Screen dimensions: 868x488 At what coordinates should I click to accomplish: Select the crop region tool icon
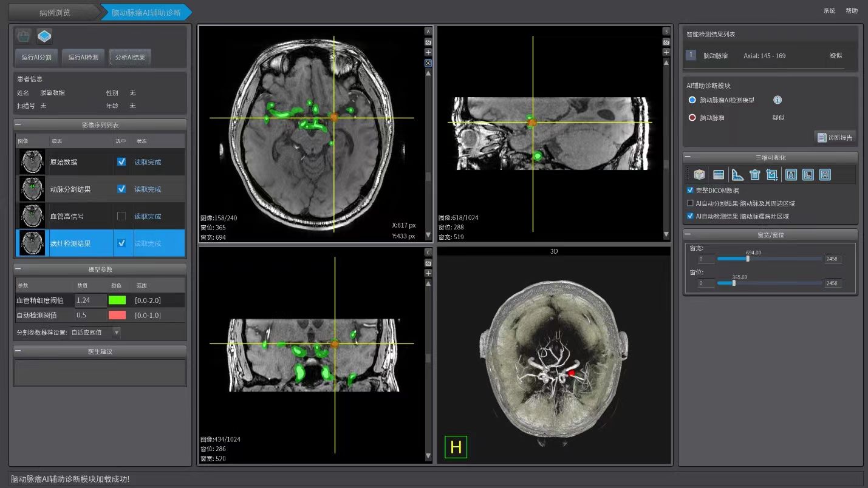tap(772, 175)
